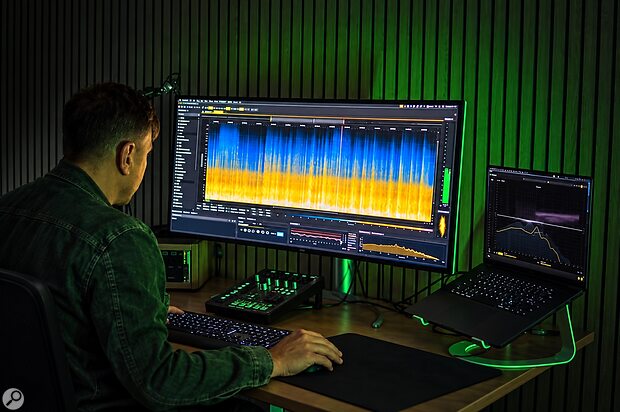
Task: Click the red level history graph
Action: tap(316, 237)
